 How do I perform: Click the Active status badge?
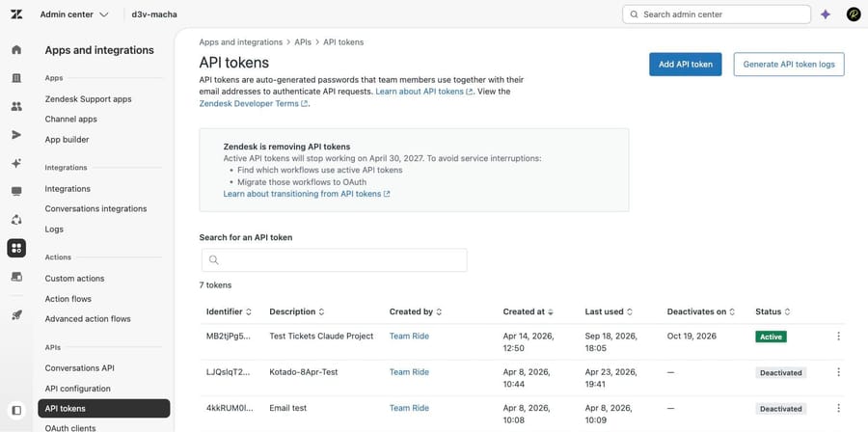pyautogui.click(x=772, y=337)
